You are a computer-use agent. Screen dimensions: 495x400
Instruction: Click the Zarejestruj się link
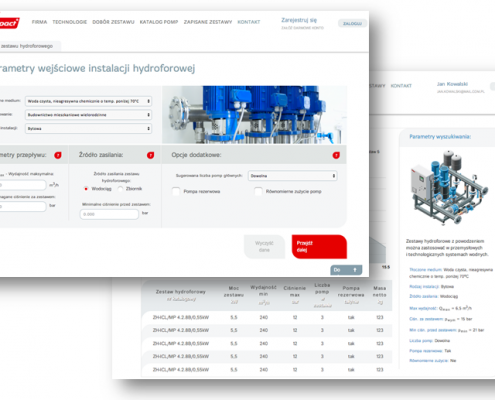point(299,20)
